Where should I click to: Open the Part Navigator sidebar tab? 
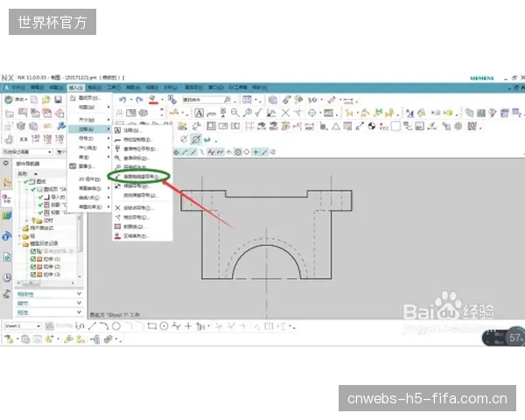[7, 199]
